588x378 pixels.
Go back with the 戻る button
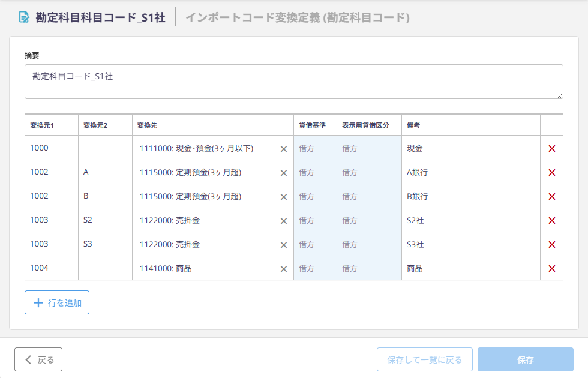tap(38, 359)
